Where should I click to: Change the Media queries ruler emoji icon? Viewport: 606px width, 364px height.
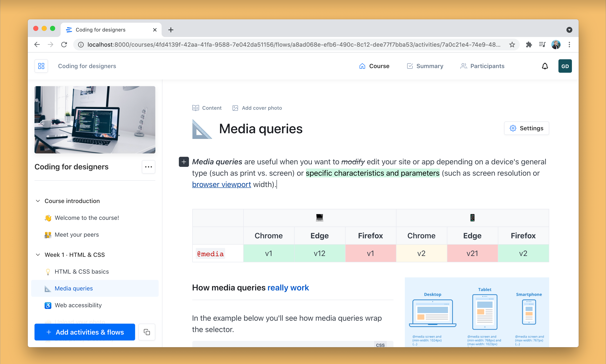pyautogui.click(x=202, y=129)
